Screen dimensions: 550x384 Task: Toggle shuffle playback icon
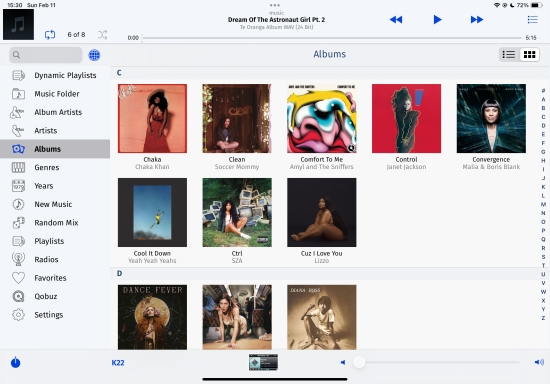tap(102, 35)
